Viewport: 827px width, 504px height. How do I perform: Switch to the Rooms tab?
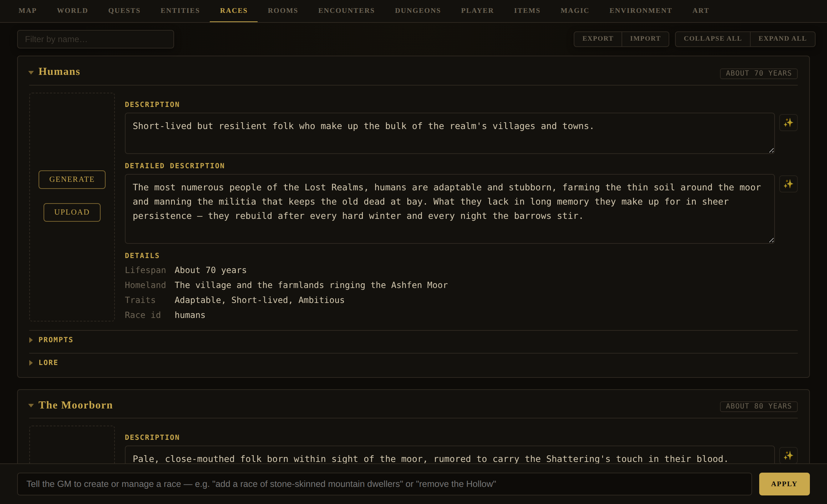tap(283, 11)
